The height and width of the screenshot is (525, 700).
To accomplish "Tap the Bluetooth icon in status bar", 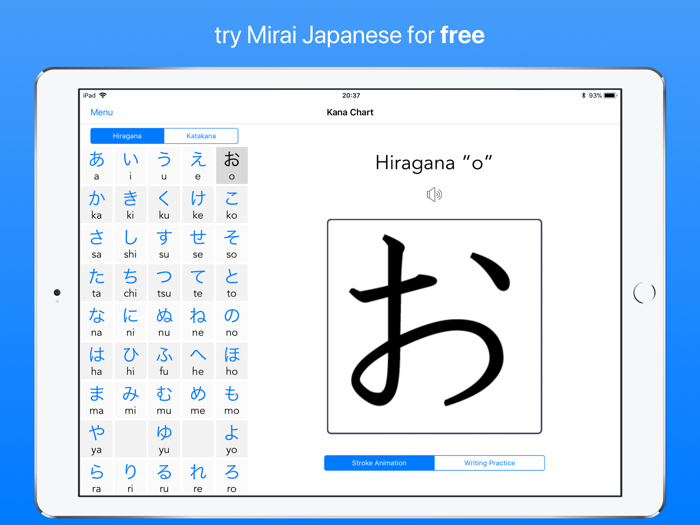I will click(583, 96).
